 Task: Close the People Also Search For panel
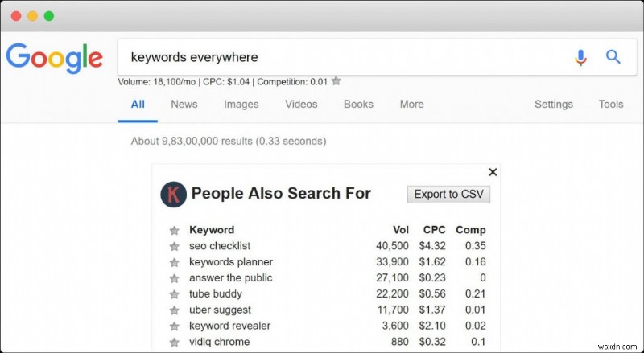point(493,172)
